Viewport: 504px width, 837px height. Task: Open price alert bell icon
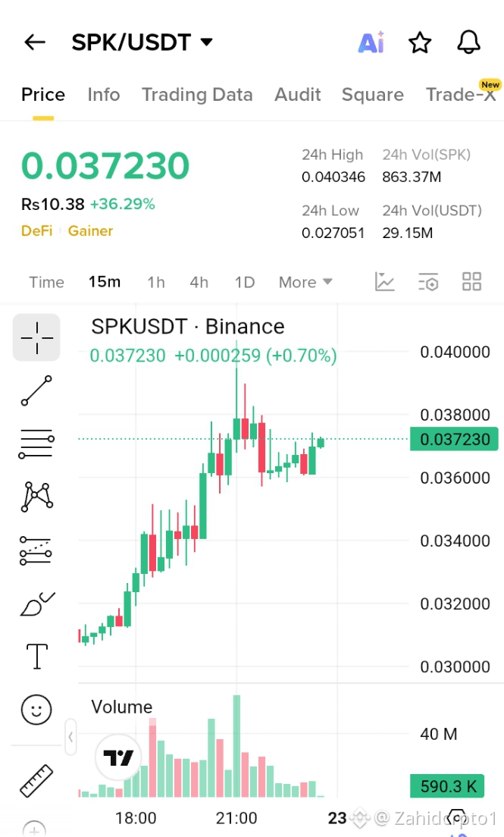(469, 42)
